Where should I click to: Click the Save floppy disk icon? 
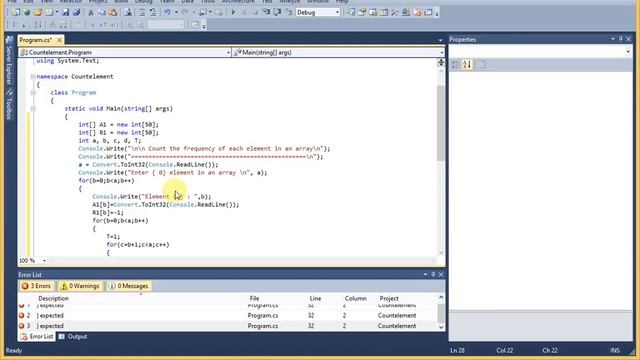tap(65, 12)
